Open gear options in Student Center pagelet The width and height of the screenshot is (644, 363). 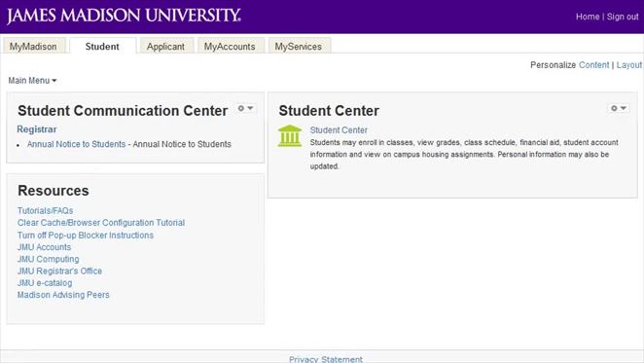[614, 108]
